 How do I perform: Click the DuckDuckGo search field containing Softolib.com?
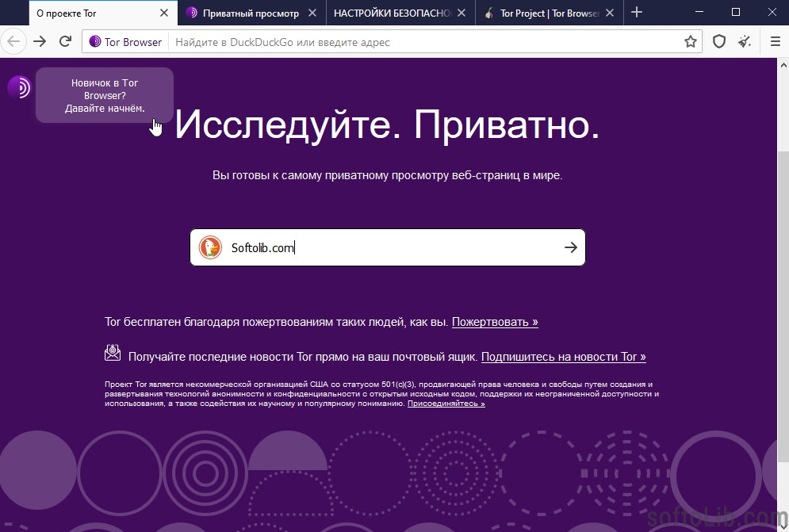click(388, 247)
